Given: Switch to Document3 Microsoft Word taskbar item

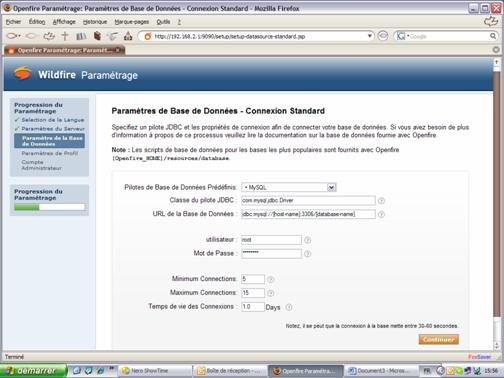Looking at the screenshot, I should click(380, 371).
